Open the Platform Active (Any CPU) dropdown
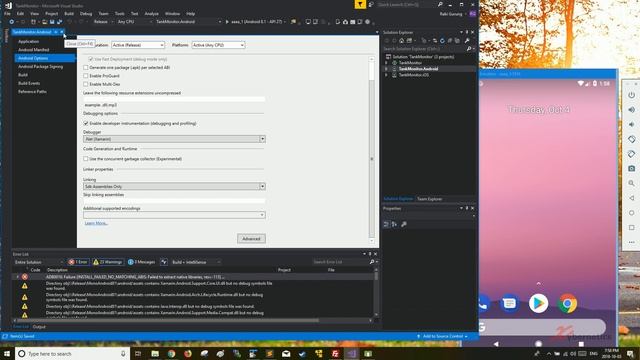 tap(218, 45)
